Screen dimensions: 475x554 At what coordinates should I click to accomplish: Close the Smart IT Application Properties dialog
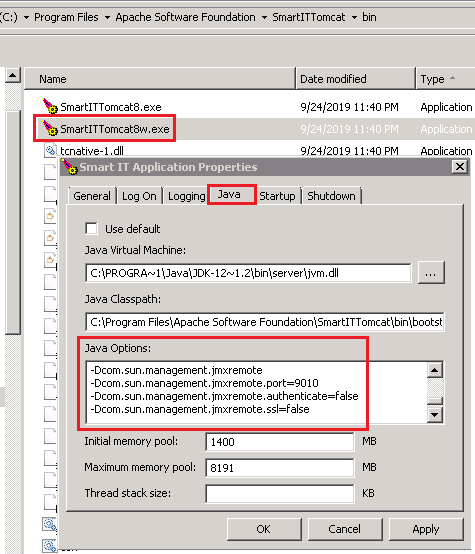pos(460,167)
